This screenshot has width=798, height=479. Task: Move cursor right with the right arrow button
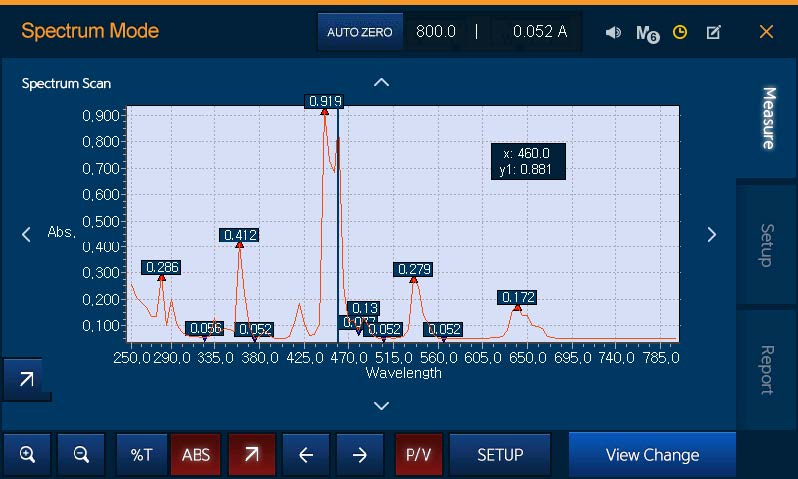pyautogui.click(x=360, y=455)
